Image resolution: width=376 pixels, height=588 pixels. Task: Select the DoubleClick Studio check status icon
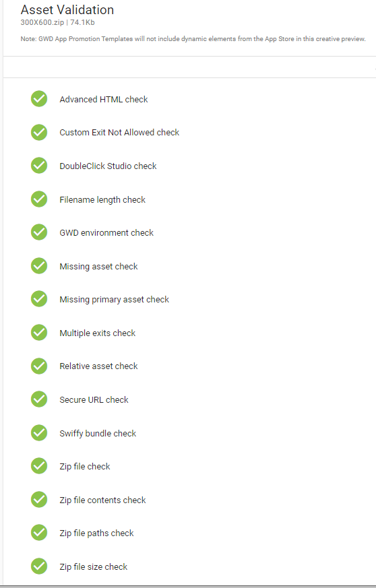tap(39, 166)
